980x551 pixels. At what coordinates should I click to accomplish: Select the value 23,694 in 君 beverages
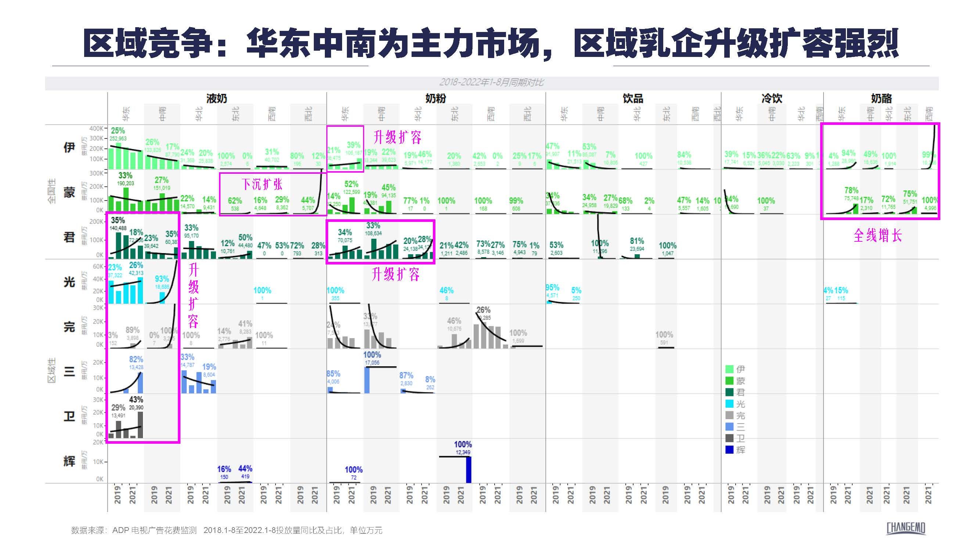coord(636,249)
